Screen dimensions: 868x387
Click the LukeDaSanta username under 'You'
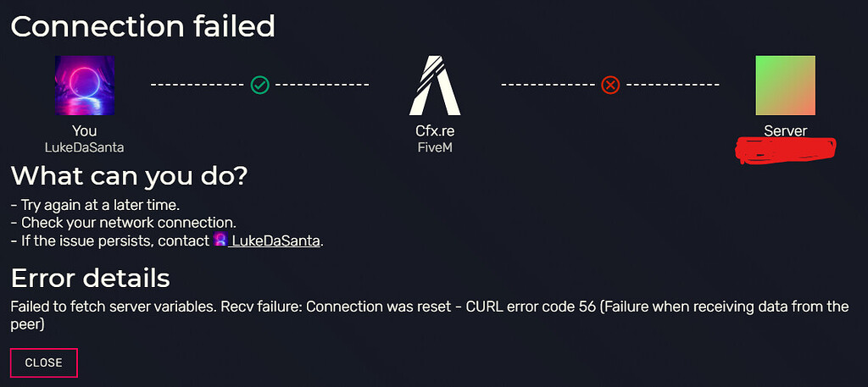tap(84, 147)
